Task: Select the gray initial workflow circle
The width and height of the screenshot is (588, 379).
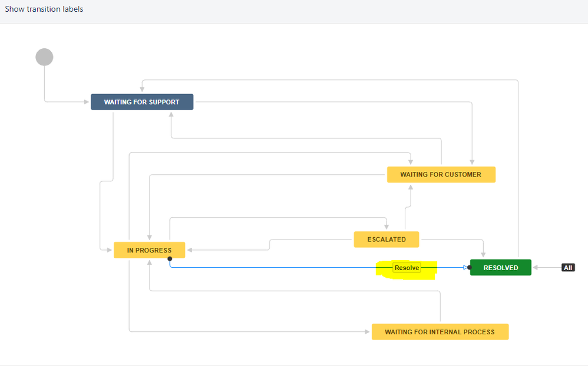Action: 44,56
